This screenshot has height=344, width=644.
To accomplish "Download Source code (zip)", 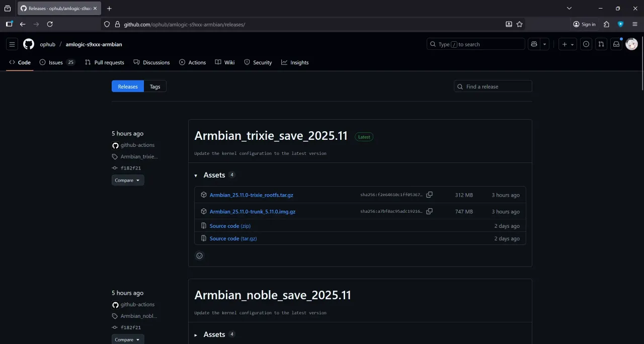I will (230, 226).
